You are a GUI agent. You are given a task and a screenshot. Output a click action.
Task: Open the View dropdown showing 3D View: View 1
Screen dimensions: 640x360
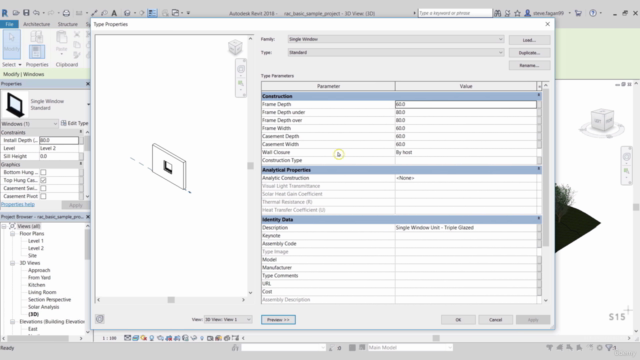228,319
